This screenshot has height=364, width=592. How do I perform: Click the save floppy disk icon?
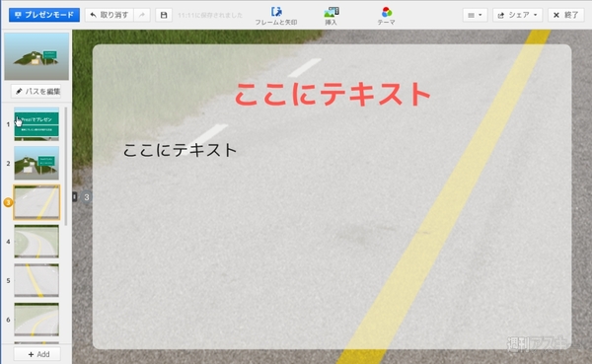pyautogui.click(x=164, y=15)
